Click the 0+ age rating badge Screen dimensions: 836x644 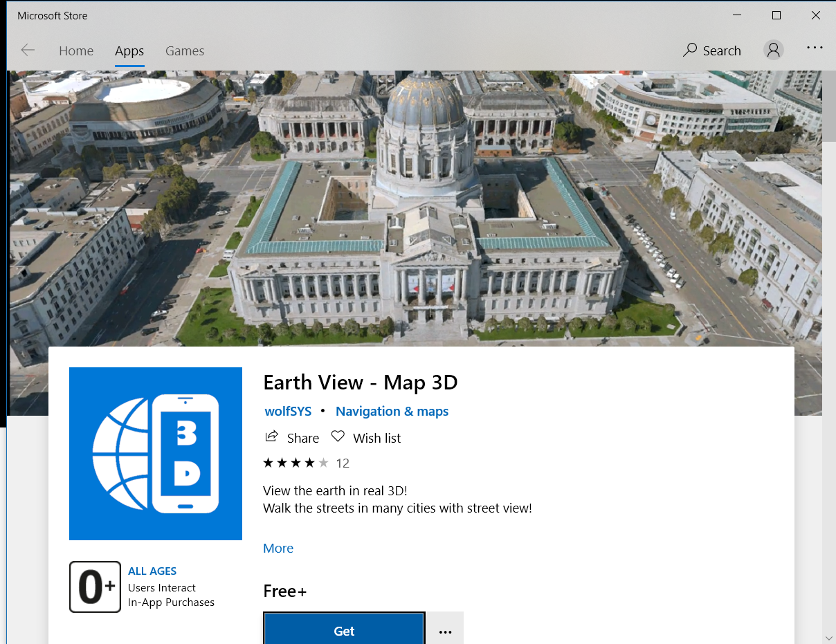tap(95, 587)
